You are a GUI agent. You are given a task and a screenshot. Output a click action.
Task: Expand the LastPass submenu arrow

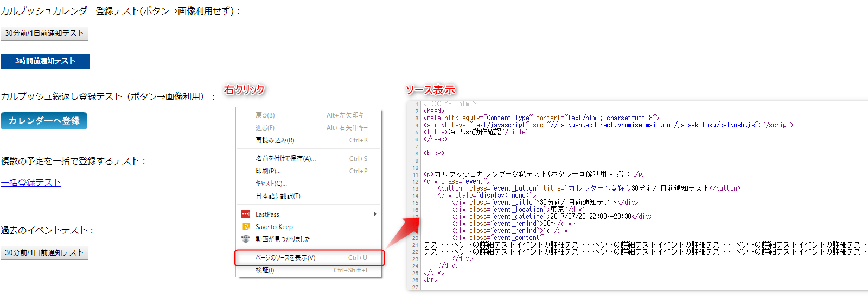pyautogui.click(x=375, y=214)
